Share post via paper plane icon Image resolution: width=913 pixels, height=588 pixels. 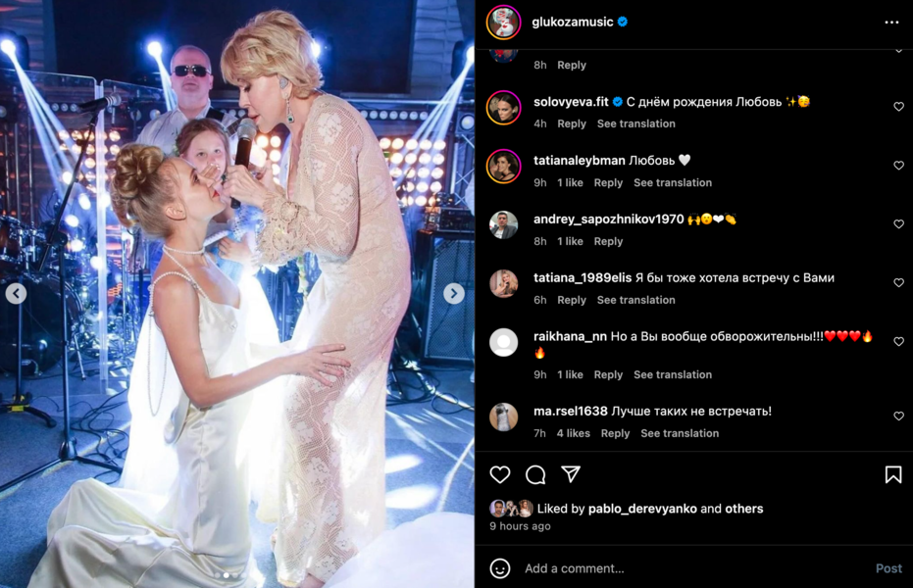pos(571,474)
